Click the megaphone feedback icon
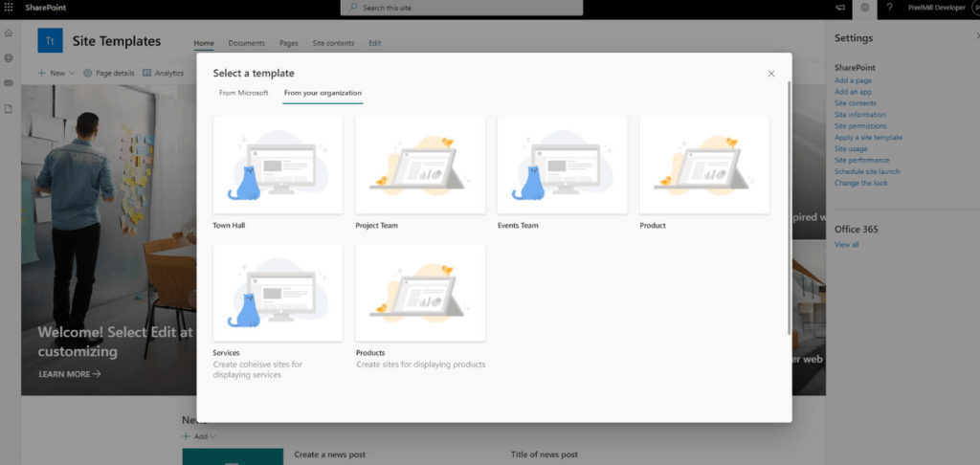Screen dimensions: 980x465 (x=840, y=8)
